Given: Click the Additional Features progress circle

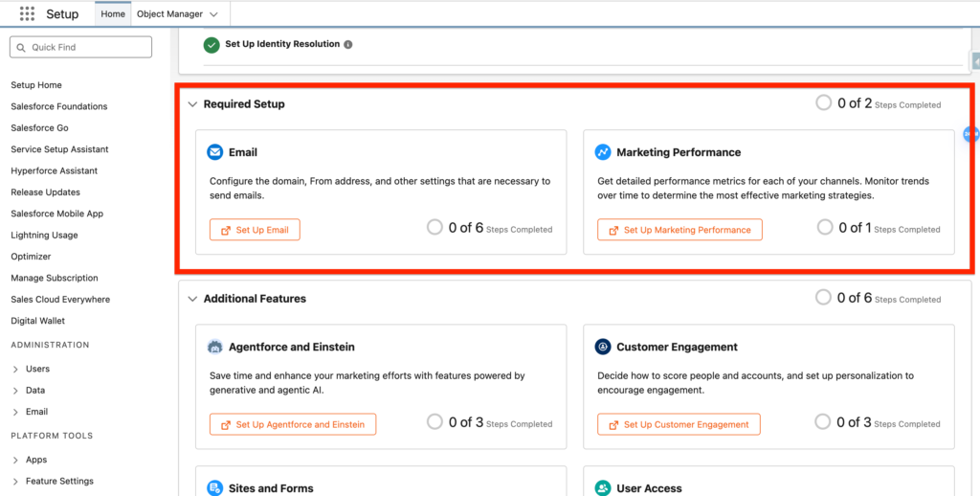Looking at the screenshot, I should click(x=823, y=297).
